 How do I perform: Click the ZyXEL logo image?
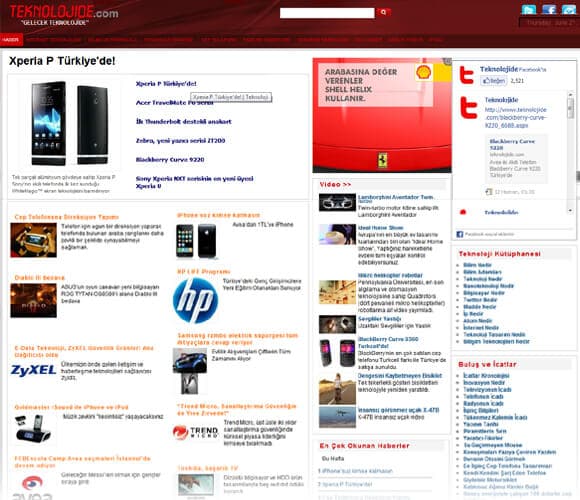tap(33, 370)
